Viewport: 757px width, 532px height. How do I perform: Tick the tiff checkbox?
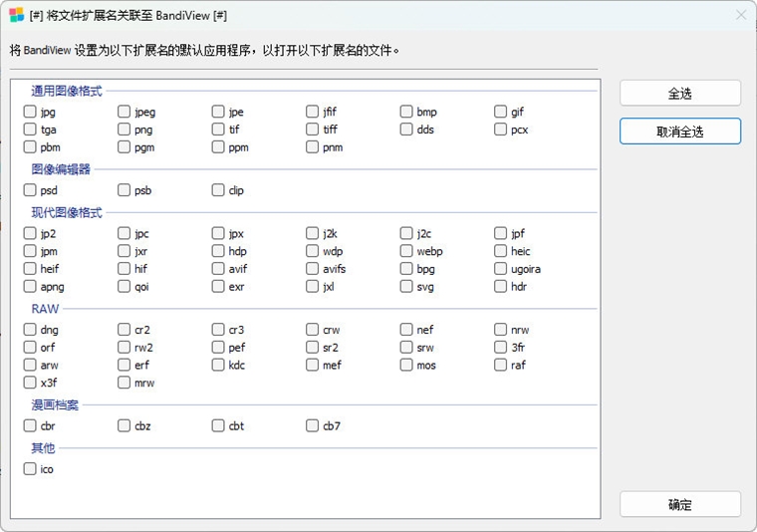tap(313, 130)
